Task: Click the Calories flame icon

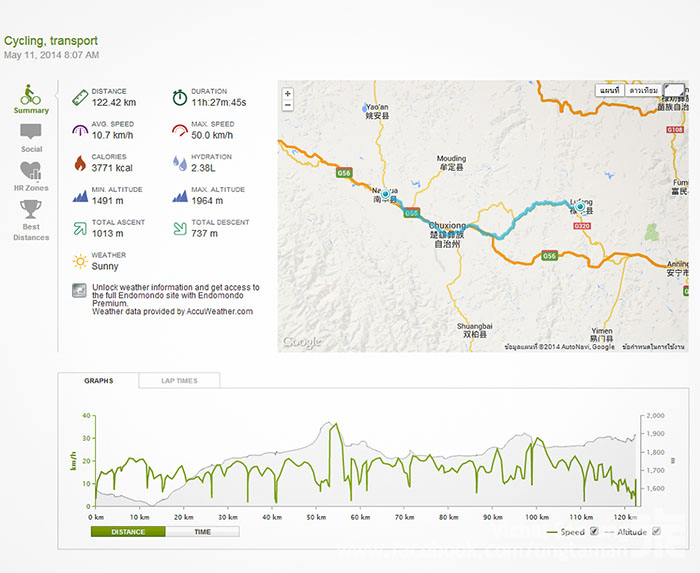Action: [x=80, y=163]
